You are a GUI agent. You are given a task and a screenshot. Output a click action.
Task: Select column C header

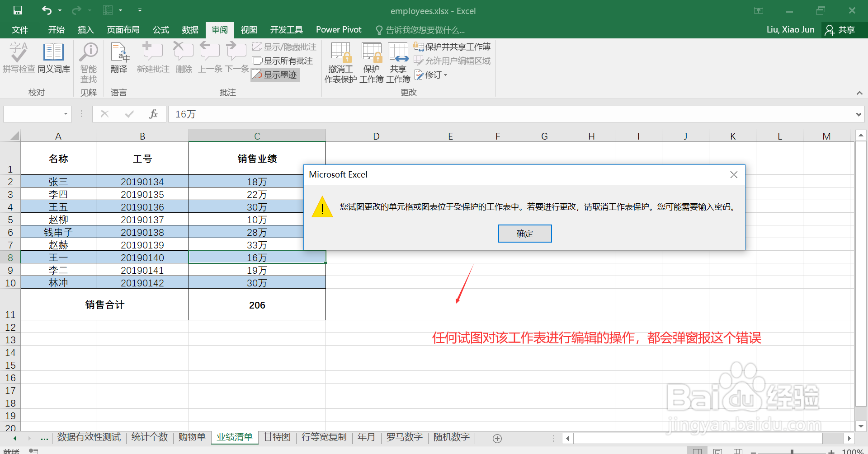coord(257,136)
